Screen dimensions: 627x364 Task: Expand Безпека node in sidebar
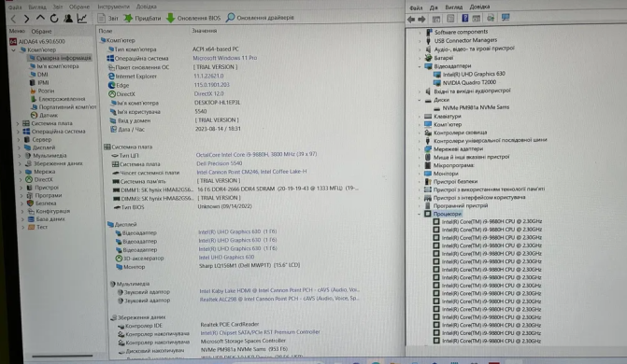(x=22, y=203)
